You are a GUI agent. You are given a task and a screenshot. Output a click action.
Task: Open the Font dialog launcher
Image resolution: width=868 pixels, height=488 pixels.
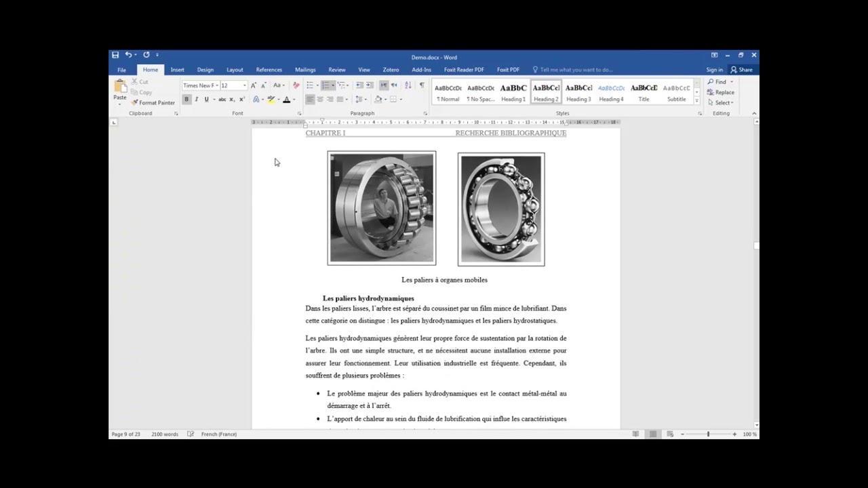pos(299,114)
